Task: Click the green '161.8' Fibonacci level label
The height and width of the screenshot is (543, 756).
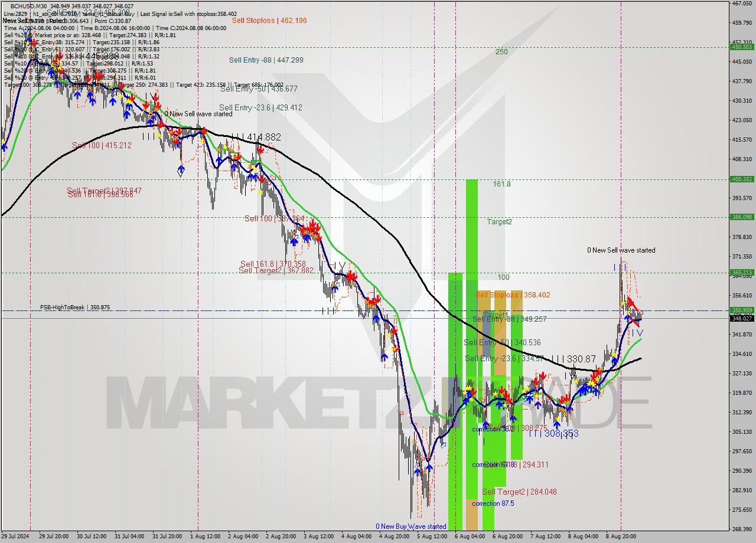Action: 501,184
